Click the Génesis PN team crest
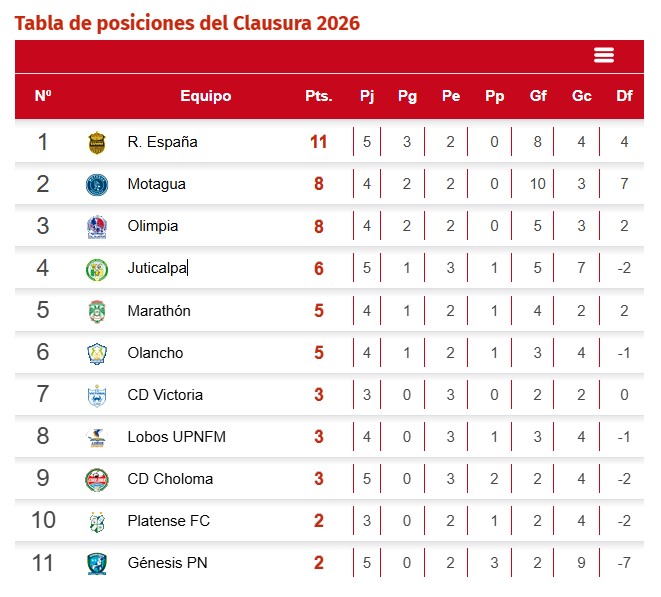This screenshot has height=597, width=661. (96, 563)
